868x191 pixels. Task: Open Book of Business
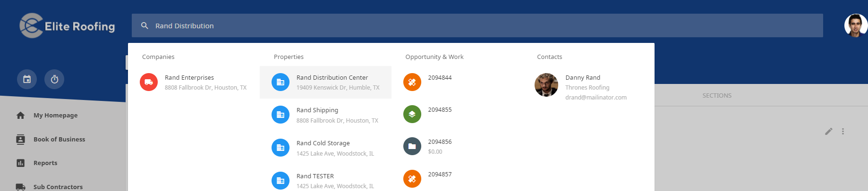[59, 139]
